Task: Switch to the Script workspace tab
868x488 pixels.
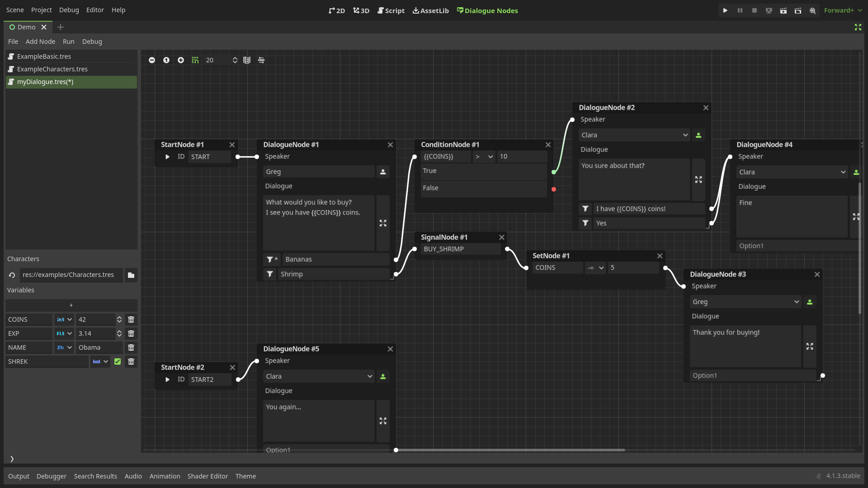Action: tap(391, 10)
